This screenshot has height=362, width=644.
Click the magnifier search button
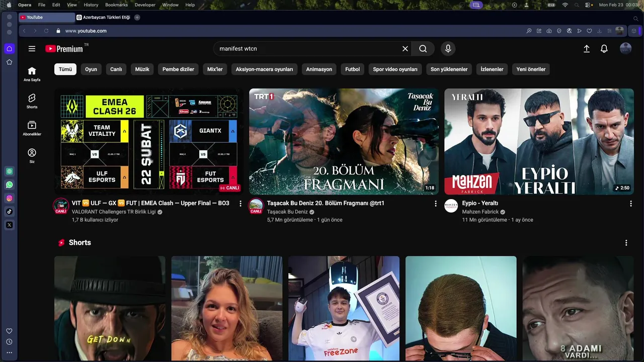pyautogui.click(x=423, y=49)
